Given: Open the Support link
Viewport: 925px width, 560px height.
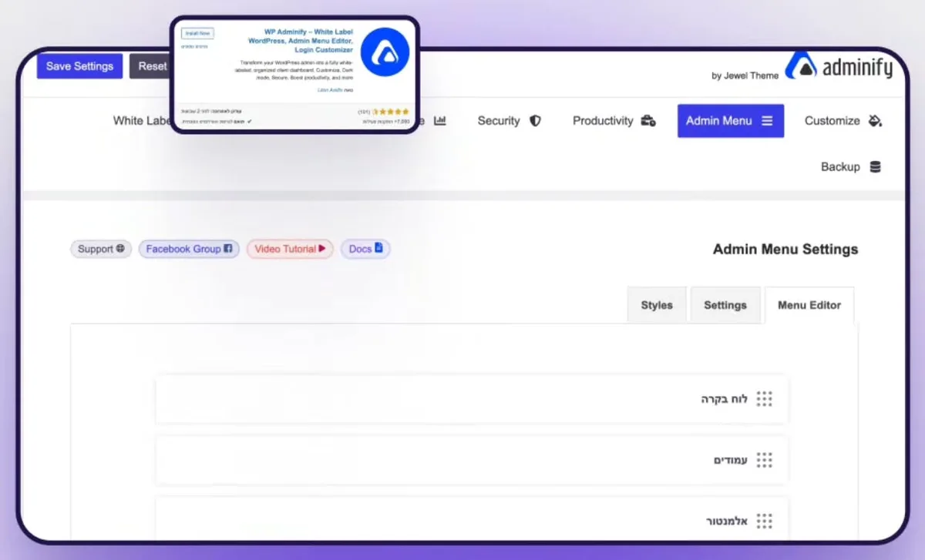Looking at the screenshot, I should tap(101, 249).
